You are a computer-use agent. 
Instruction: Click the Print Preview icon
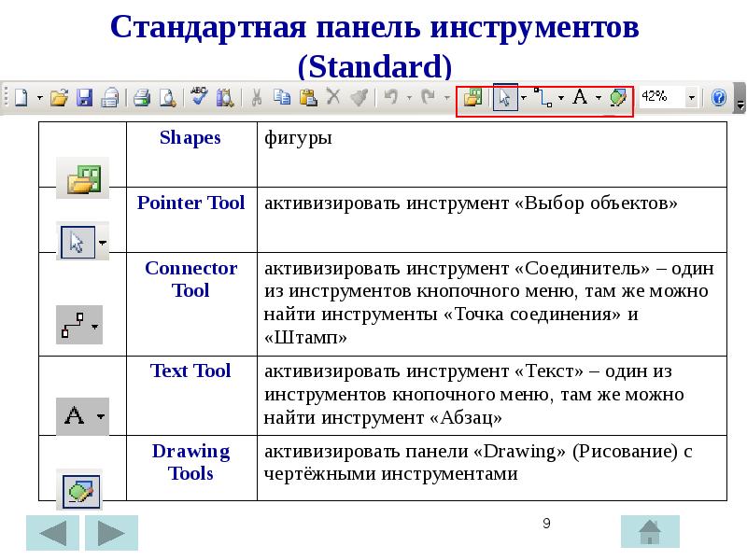click(167, 98)
